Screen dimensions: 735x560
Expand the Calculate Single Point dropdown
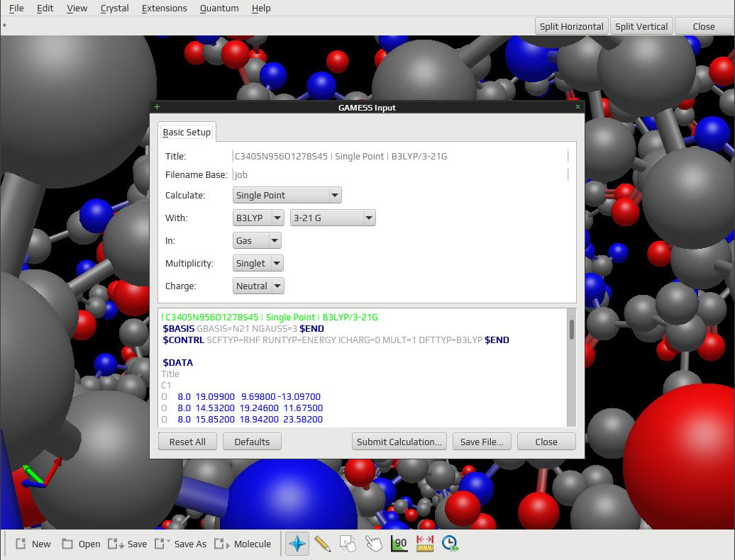[287, 195]
